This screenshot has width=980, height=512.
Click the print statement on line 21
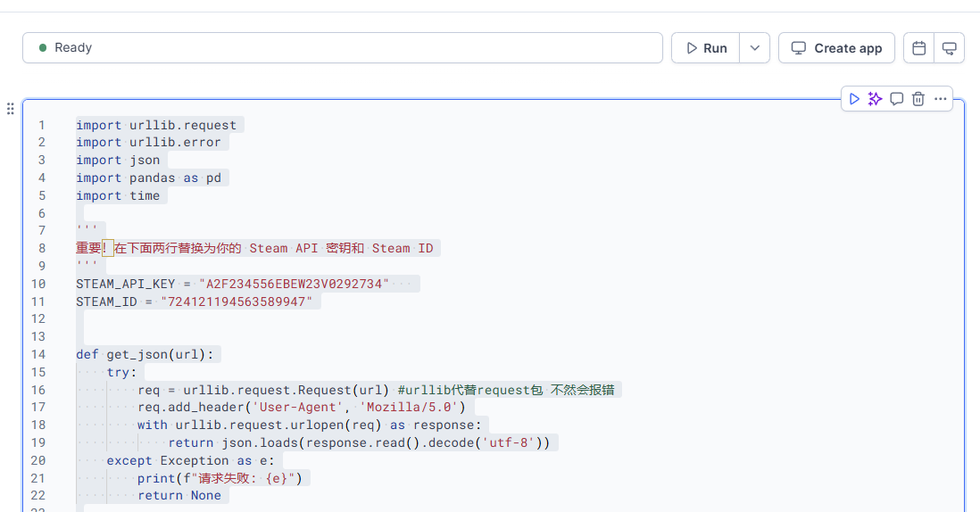(220, 478)
